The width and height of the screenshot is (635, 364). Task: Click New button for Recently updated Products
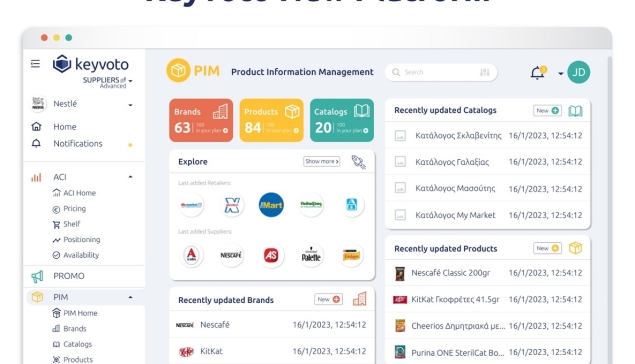(547, 248)
